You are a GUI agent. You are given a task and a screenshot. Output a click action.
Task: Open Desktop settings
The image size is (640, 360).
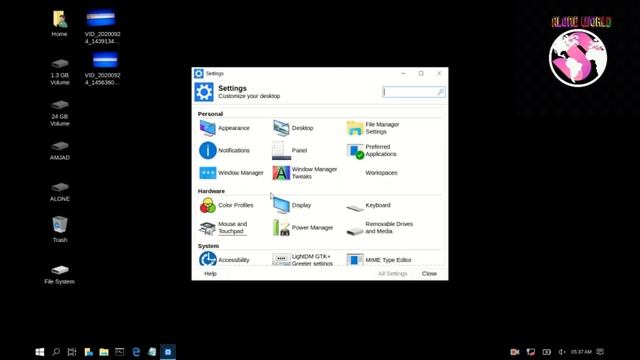click(x=293, y=128)
